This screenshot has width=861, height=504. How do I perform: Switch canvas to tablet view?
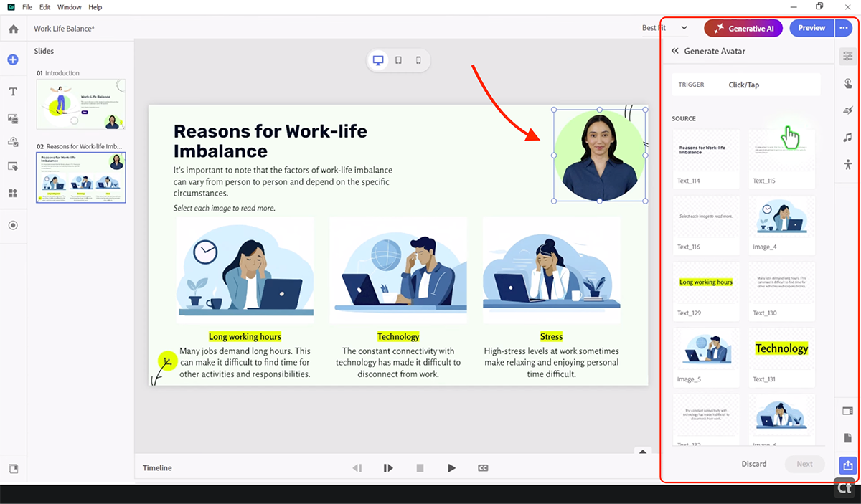click(398, 60)
